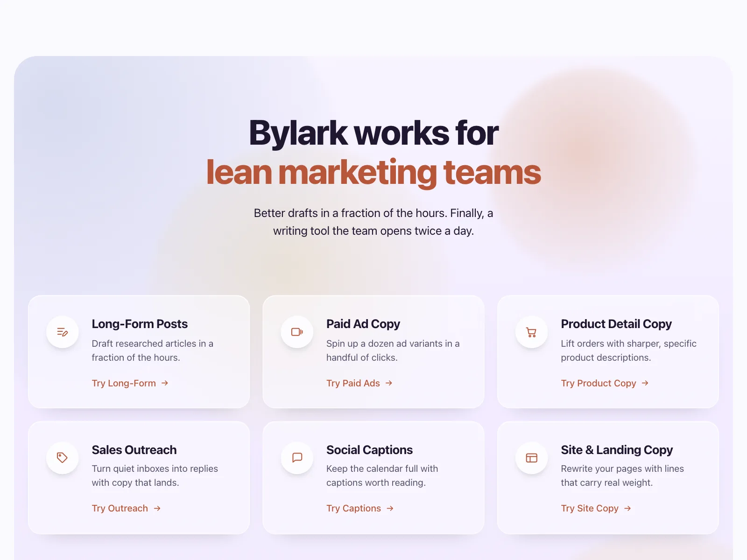Viewport: 747px width, 560px height.
Task: Click the Site & Landing Copy layout icon
Action: (x=531, y=458)
